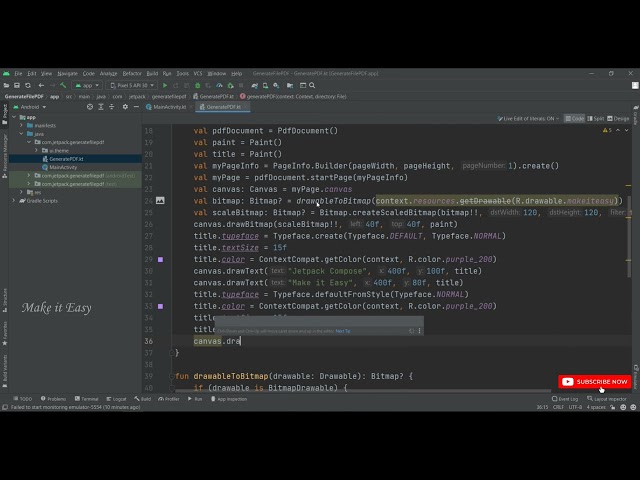Go to next highlighted error arrow
Viewport: 640px width, 480px height.
[x=627, y=130]
